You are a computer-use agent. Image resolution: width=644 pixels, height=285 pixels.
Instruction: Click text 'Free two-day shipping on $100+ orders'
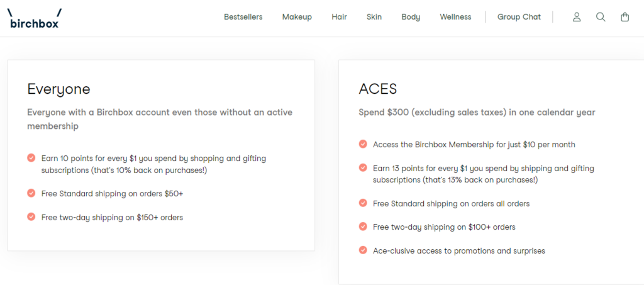click(x=444, y=227)
